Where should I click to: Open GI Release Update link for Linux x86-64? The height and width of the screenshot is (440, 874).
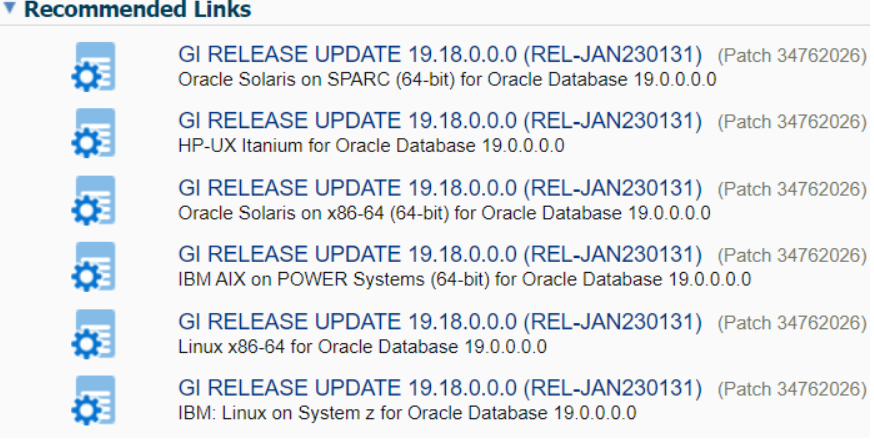tap(440, 322)
